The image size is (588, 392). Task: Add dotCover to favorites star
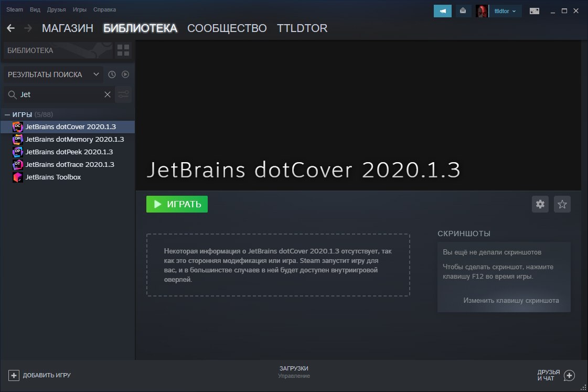tap(562, 204)
